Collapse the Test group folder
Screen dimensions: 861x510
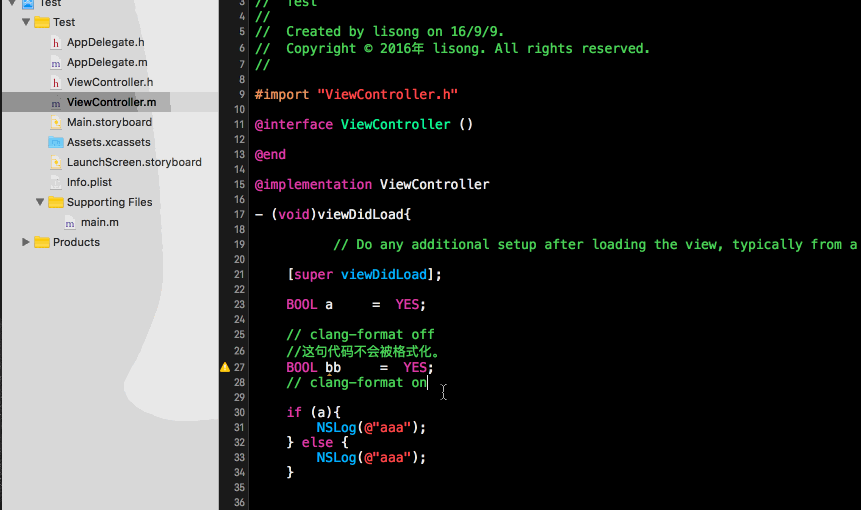point(26,22)
